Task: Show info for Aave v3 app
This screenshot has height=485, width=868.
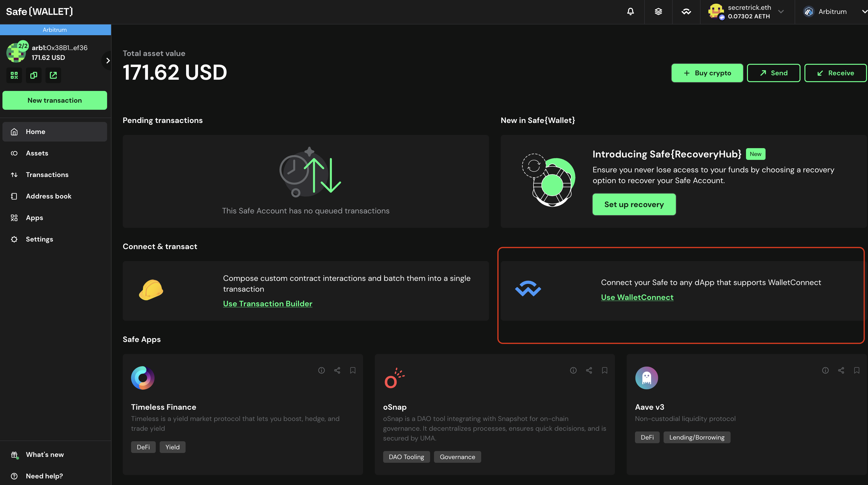Action: pyautogui.click(x=825, y=371)
